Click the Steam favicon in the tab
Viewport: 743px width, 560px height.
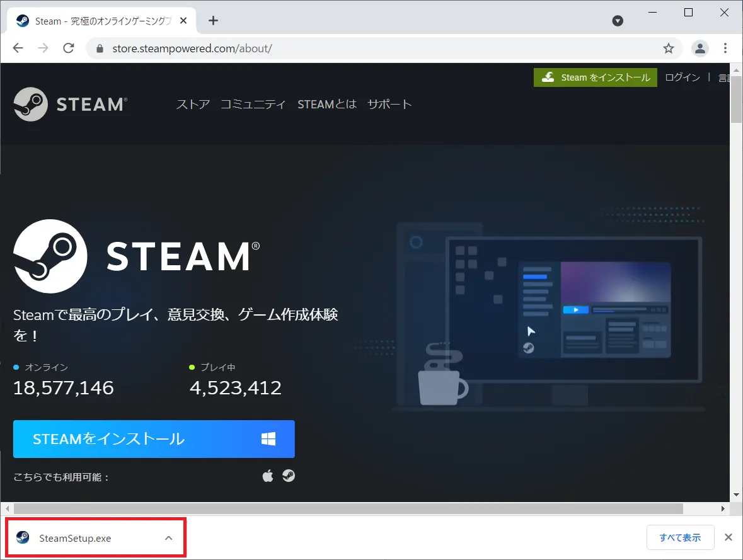click(x=22, y=21)
